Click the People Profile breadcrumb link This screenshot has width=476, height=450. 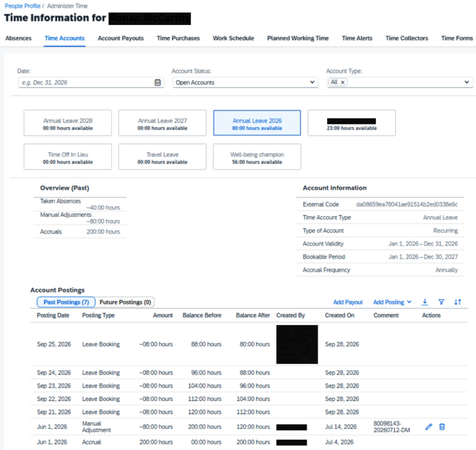[23, 6]
